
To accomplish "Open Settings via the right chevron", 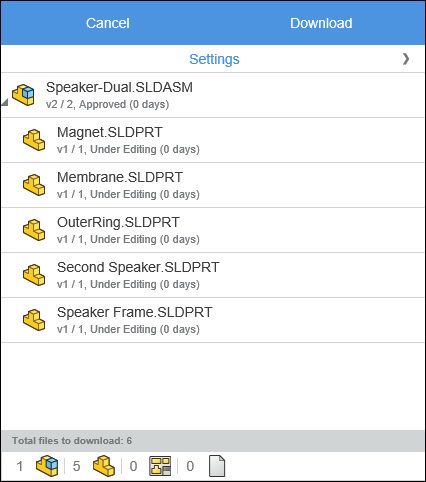I will (x=406, y=59).
